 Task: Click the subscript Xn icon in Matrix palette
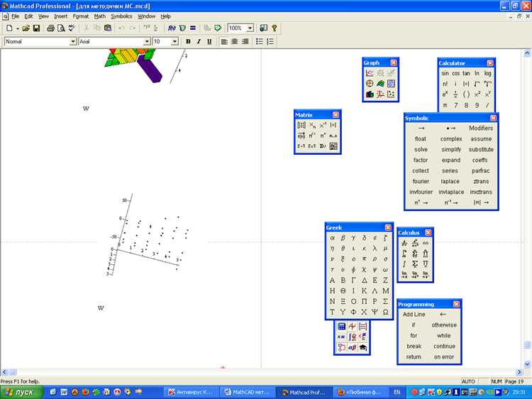click(x=312, y=125)
